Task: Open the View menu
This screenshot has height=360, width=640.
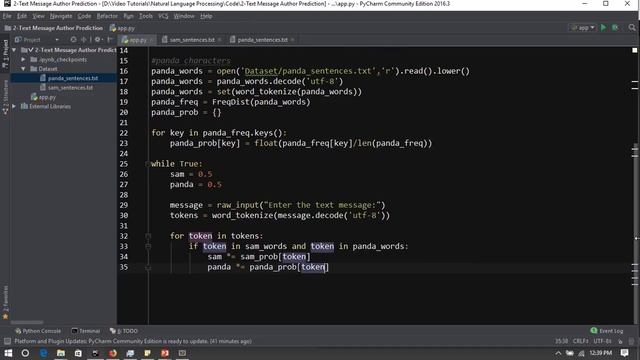Action: (38, 16)
